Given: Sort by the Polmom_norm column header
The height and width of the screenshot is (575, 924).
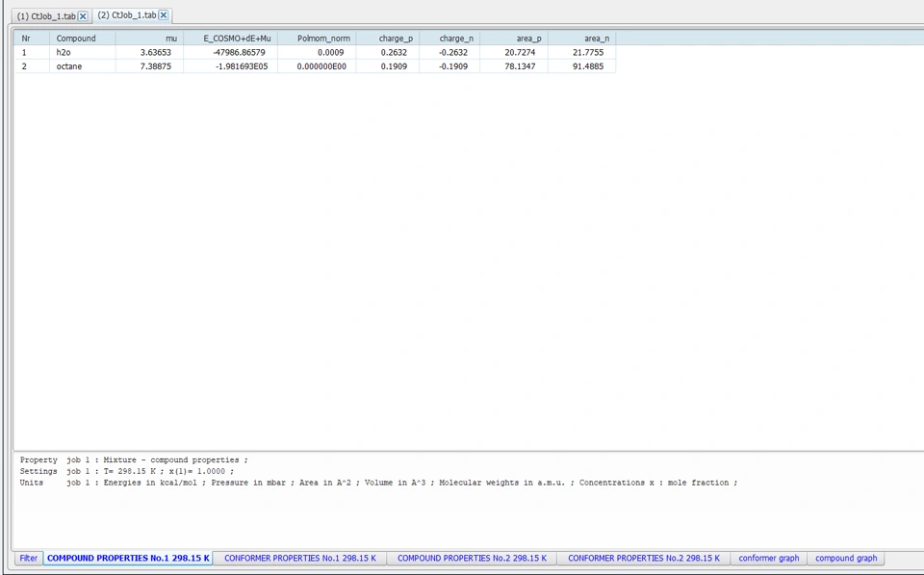Looking at the screenshot, I should 318,39.
